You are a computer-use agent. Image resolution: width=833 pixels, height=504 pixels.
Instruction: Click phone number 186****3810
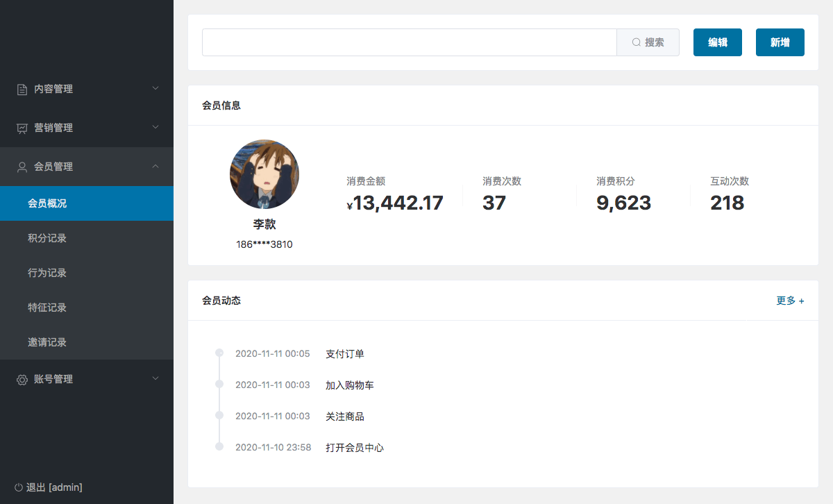[x=264, y=244]
